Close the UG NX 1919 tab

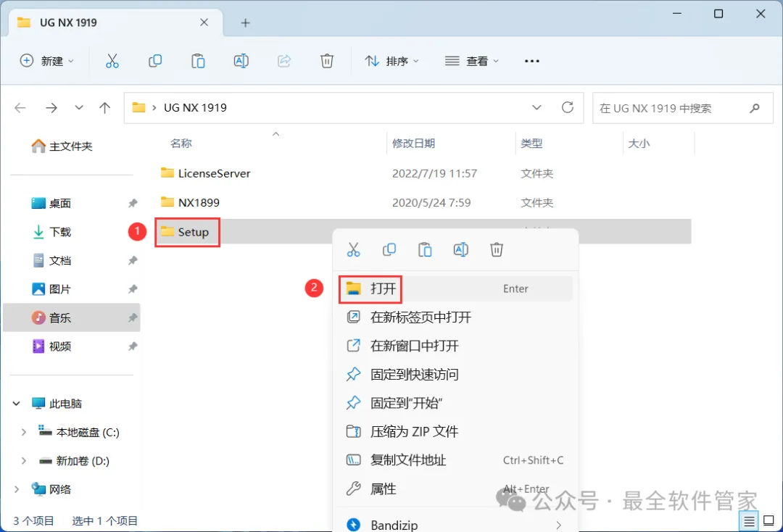[x=204, y=22]
